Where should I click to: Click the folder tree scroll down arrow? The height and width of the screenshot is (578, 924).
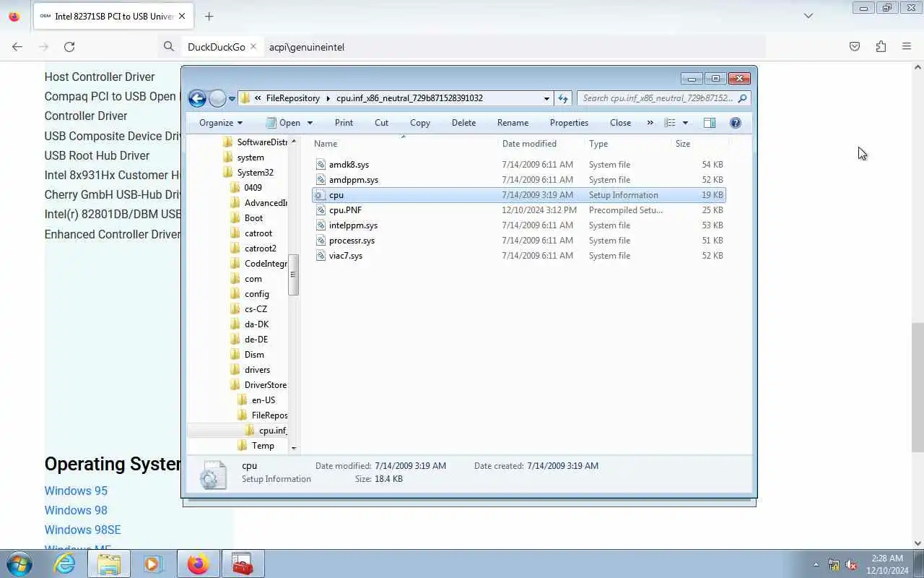tap(294, 448)
